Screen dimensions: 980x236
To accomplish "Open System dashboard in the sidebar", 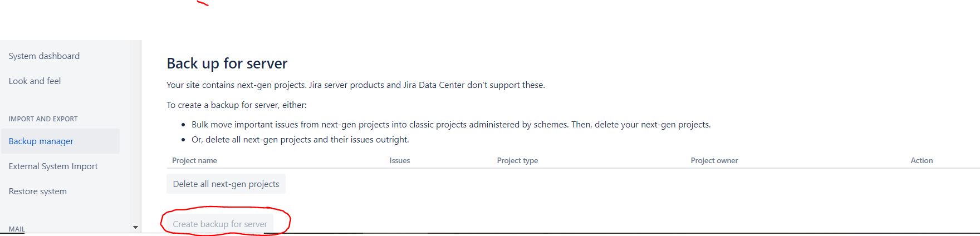I will [44, 56].
